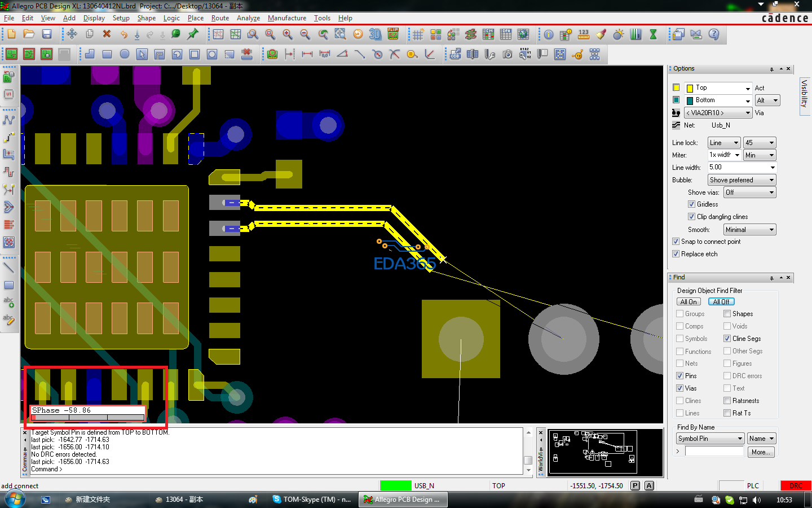Screen dimensions: 812x508
Task: Open the VIA20R10 via dropdown
Action: click(x=718, y=113)
